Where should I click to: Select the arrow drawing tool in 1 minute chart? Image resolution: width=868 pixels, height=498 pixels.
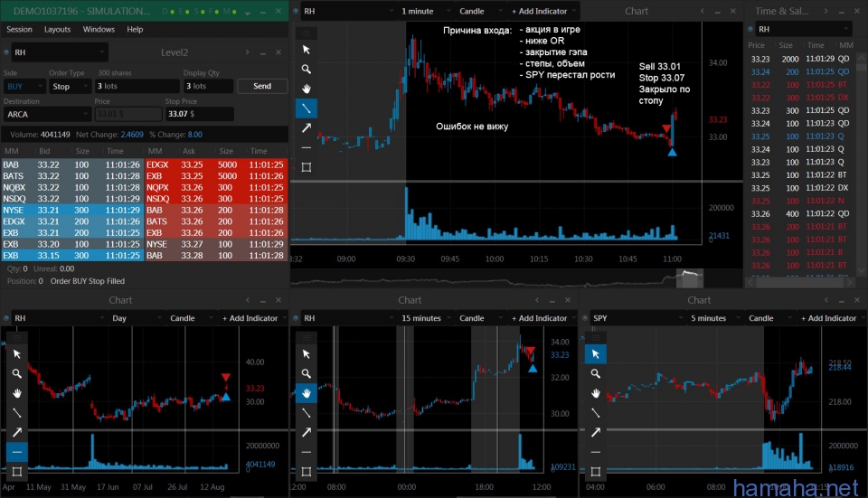pos(307,127)
